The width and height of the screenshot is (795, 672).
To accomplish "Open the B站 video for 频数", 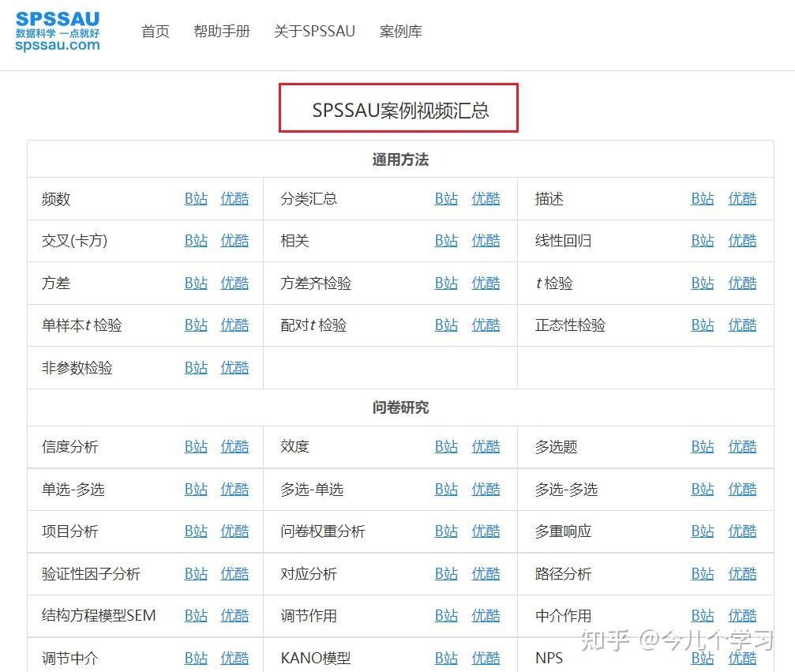I will coord(195,199).
